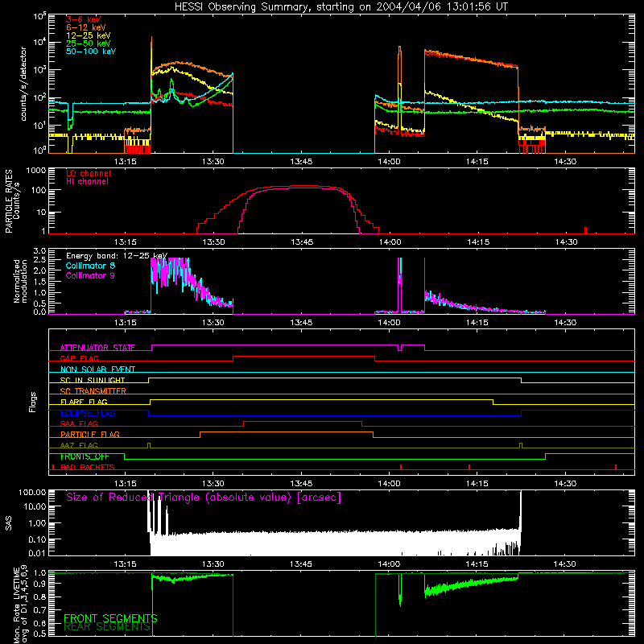The image size is (644, 644).
Task: Click the REAR SEGMENTS legend label
Action: 108,627
